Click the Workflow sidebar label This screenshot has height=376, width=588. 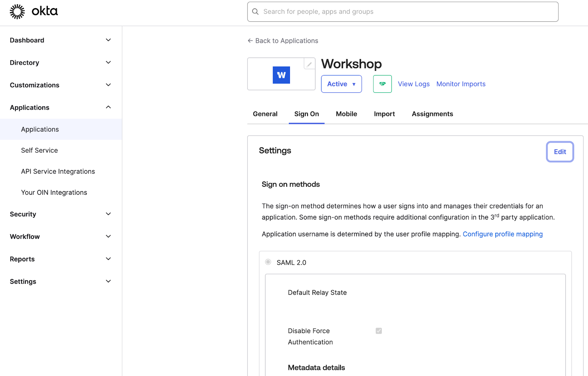pyautogui.click(x=25, y=237)
